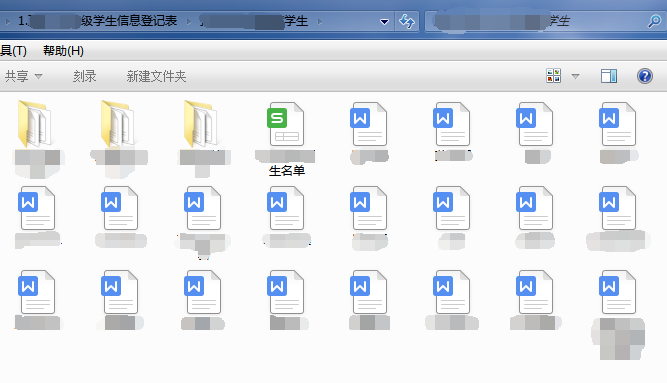667x383 pixels.
Task: Open the second folder in the top row
Action: coord(118,123)
